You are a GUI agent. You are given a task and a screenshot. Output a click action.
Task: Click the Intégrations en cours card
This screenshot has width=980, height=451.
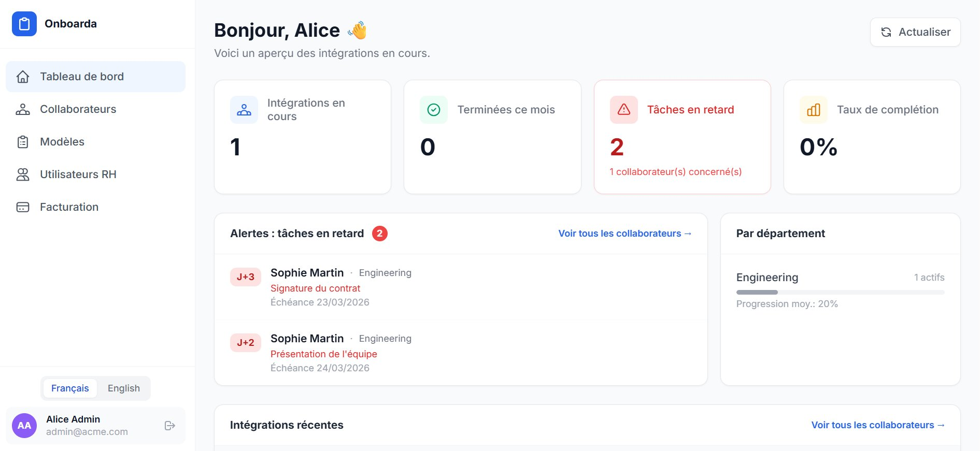pyautogui.click(x=303, y=137)
